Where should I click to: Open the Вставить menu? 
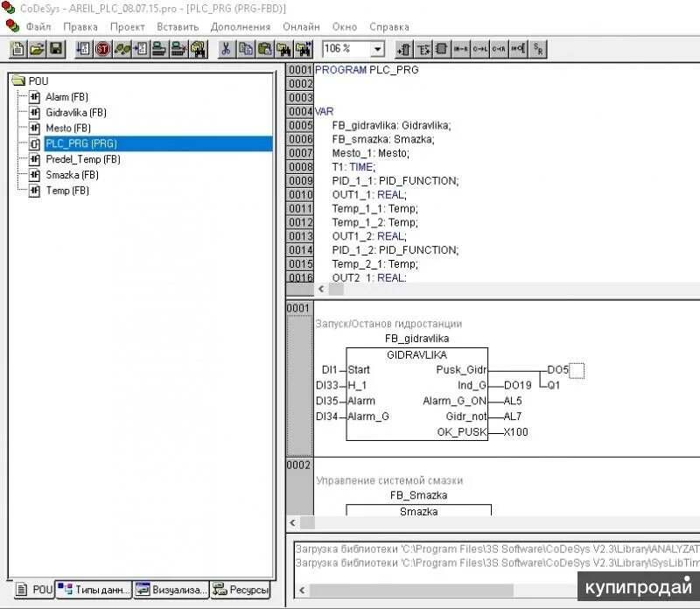coord(178,27)
